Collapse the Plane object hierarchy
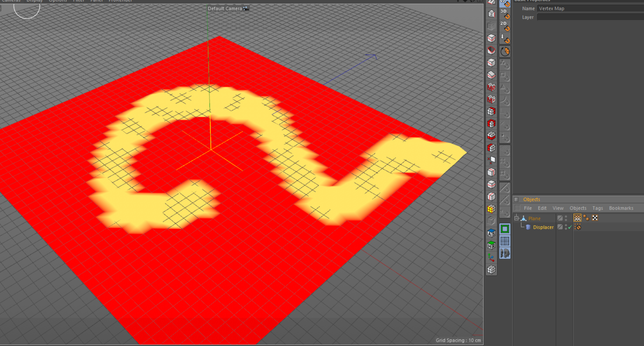 516,218
